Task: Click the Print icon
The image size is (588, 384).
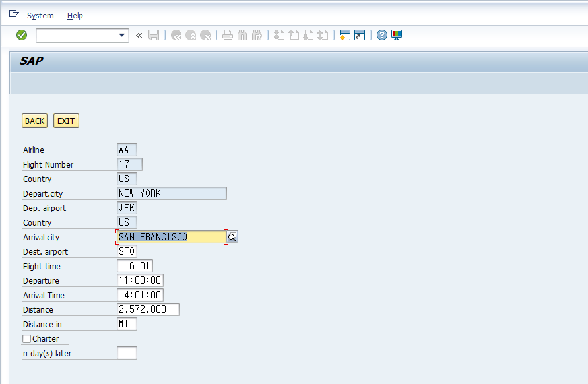Action: coord(227,35)
